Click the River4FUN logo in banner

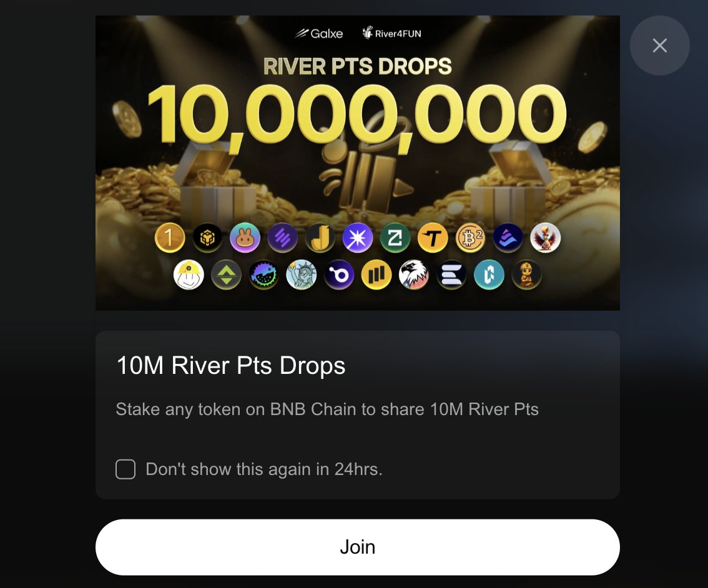pyautogui.click(x=391, y=33)
